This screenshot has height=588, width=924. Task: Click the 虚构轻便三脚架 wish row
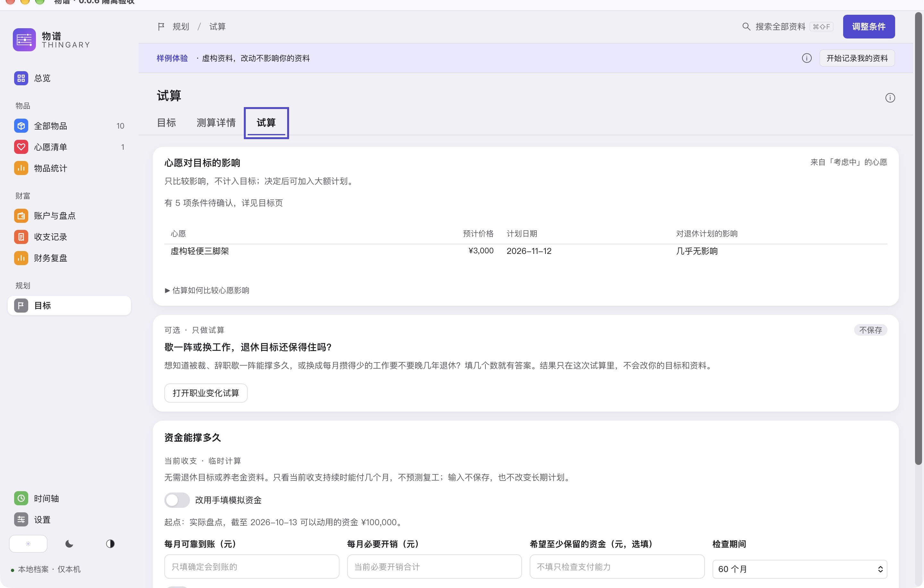pyautogui.click(x=526, y=251)
